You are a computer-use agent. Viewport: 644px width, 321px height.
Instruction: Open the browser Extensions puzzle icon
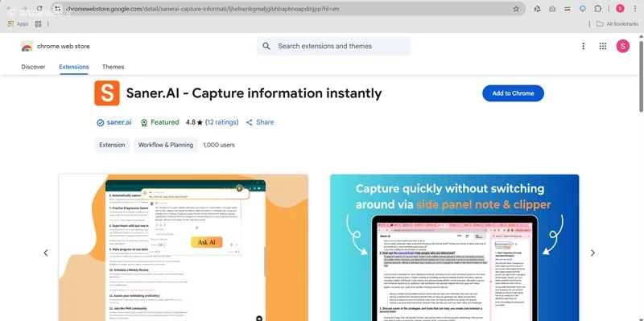(x=597, y=9)
